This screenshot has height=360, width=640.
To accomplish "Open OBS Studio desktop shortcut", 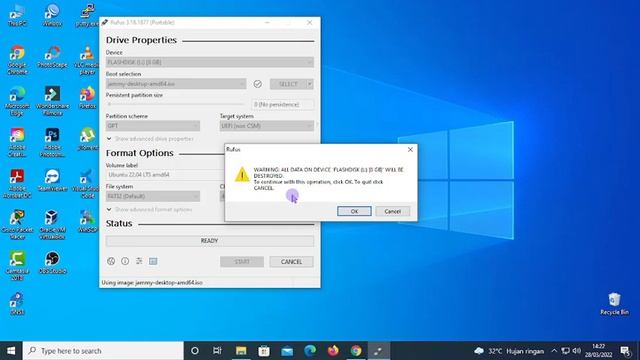I will [52, 263].
